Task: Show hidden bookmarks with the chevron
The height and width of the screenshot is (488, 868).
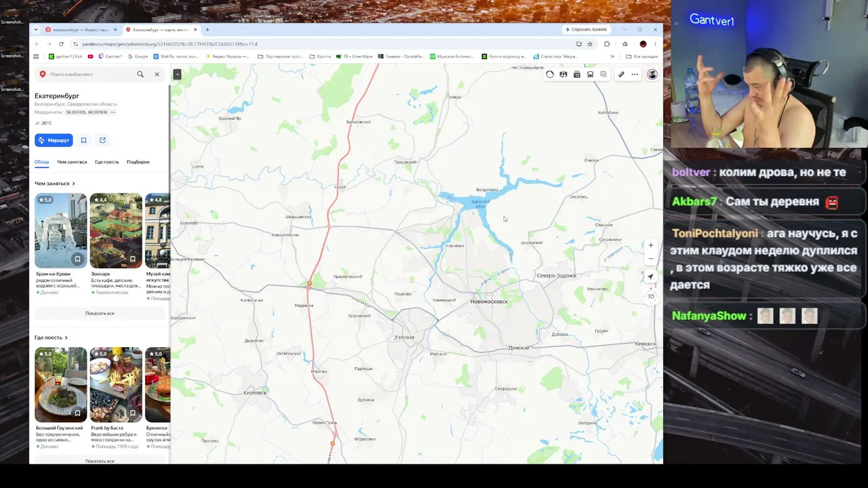Action: coord(612,56)
